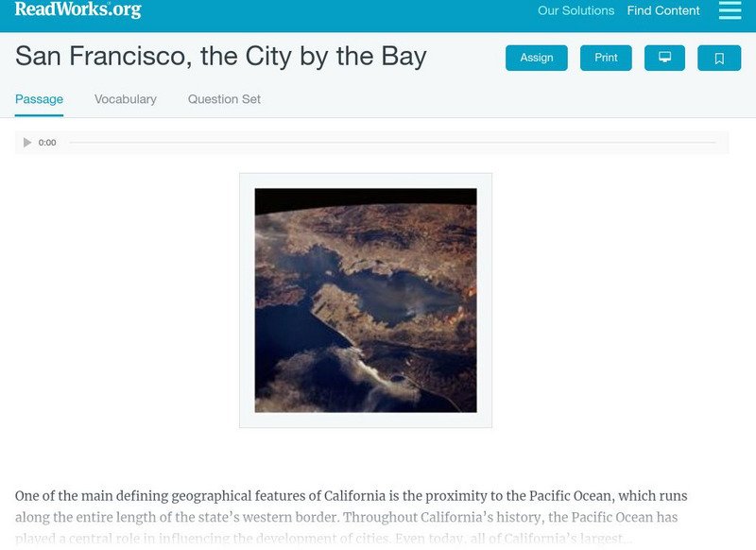The image size is (756, 550).
Task: Go to the ReadWorks.org home logo
Action: pyautogui.click(x=78, y=10)
